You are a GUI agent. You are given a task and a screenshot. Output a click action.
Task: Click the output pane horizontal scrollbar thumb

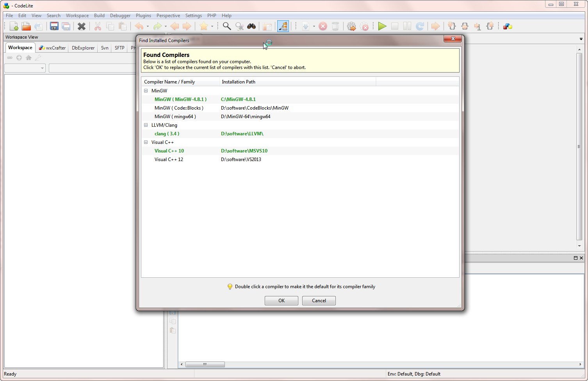205,365
